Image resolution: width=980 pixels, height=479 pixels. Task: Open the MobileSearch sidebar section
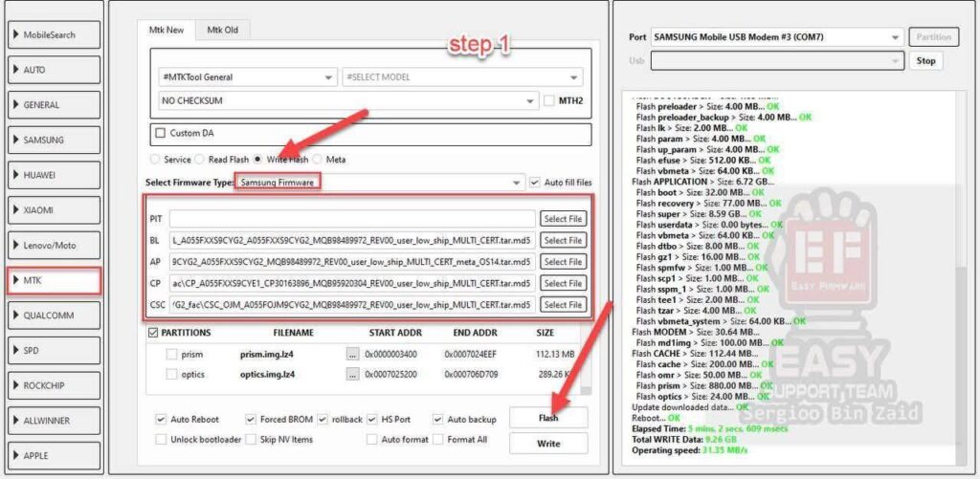[x=54, y=35]
